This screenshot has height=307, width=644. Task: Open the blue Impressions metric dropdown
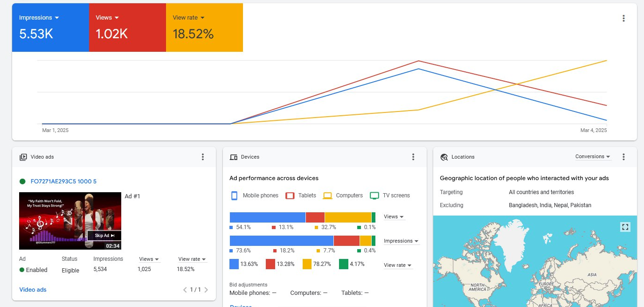[39, 18]
